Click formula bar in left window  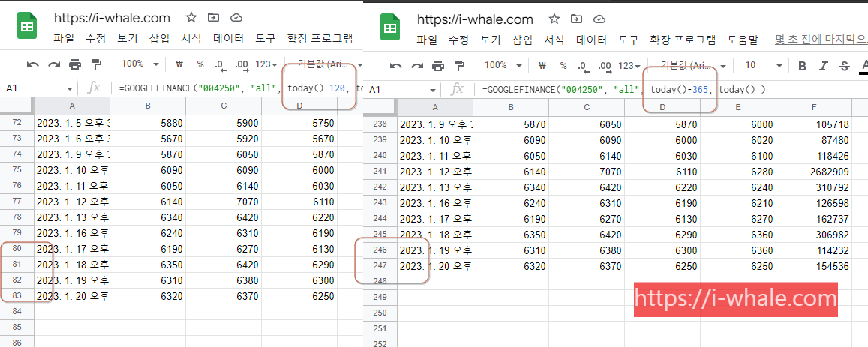pos(237,88)
